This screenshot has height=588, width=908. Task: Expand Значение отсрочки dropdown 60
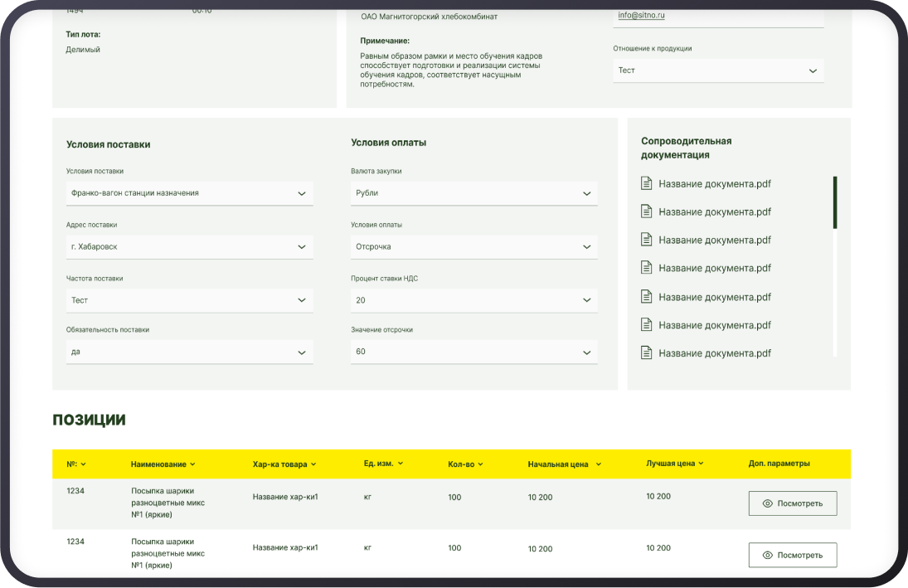tap(473, 352)
